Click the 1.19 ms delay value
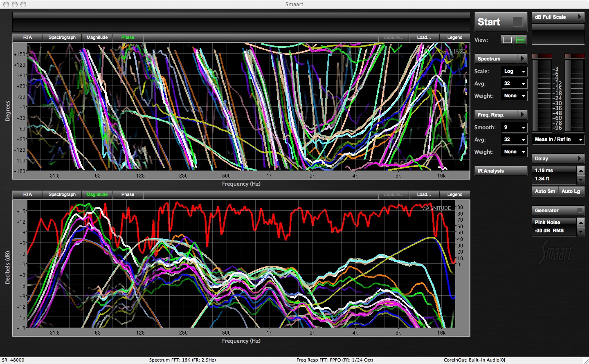The width and height of the screenshot is (589, 364). [544, 170]
